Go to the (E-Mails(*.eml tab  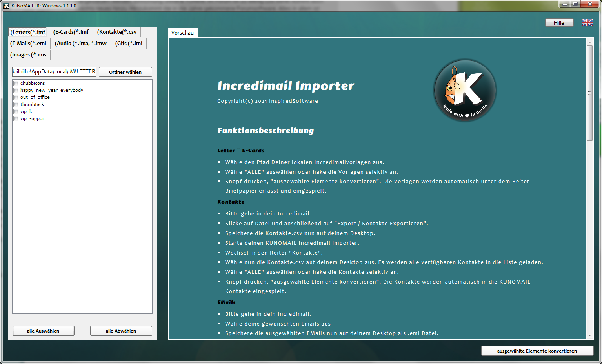[x=28, y=43]
